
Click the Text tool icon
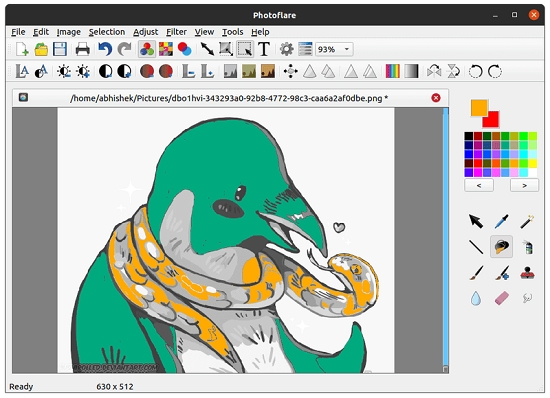[x=264, y=49]
